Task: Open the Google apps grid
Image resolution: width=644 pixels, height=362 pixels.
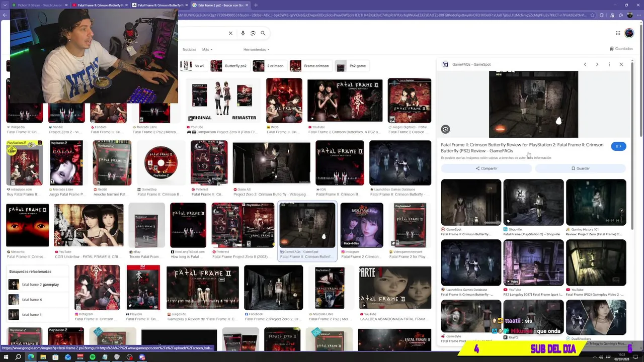Action: [618, 33]
